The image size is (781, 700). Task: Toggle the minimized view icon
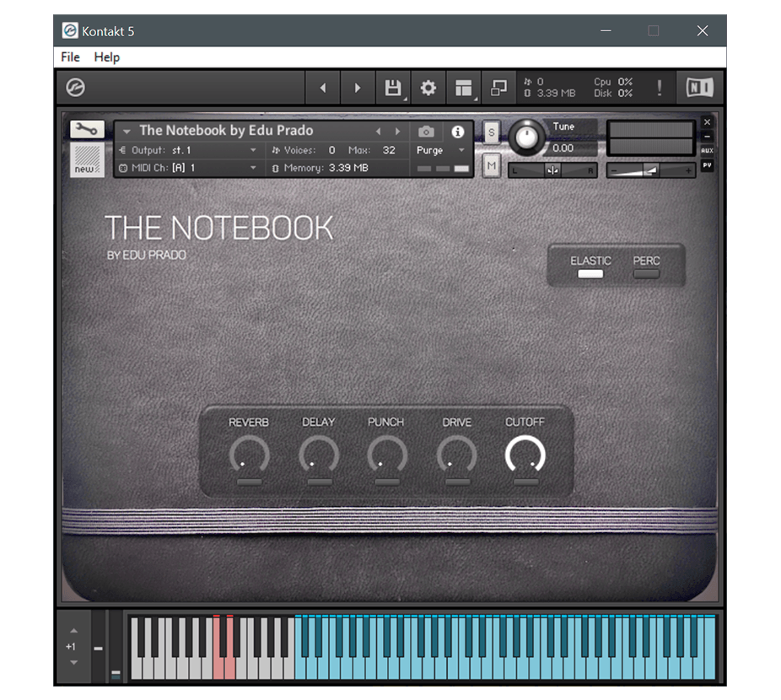pyautogui.click(x=498, y=89)
